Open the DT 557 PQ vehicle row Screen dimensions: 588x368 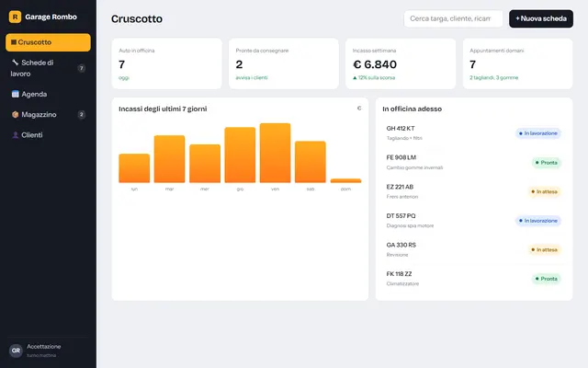[x=474, y=221]
